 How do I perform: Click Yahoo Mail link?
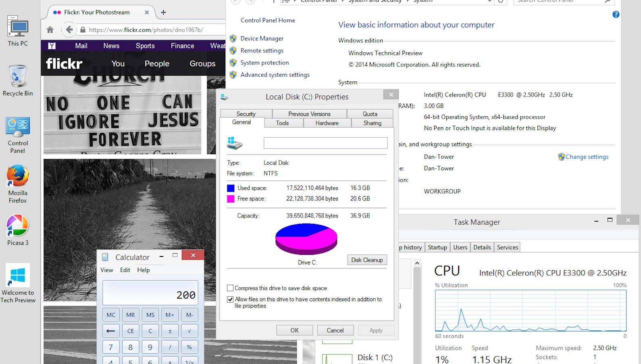click(81, 46)
